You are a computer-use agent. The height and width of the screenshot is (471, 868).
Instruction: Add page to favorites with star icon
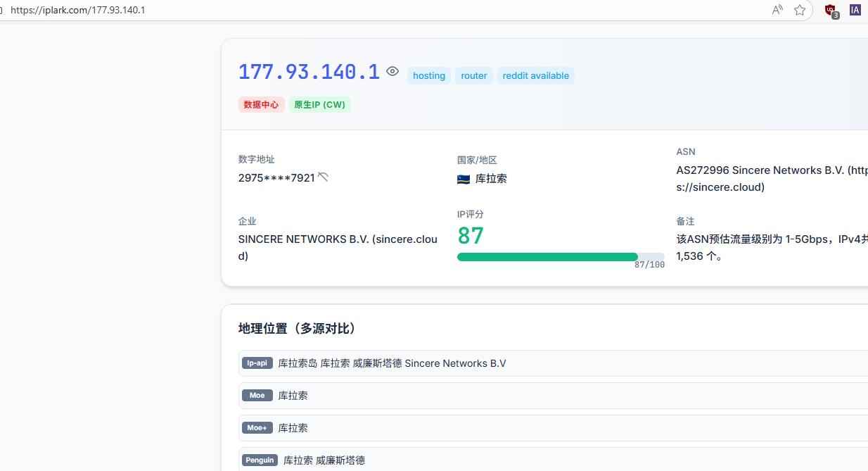coord(800,10)
